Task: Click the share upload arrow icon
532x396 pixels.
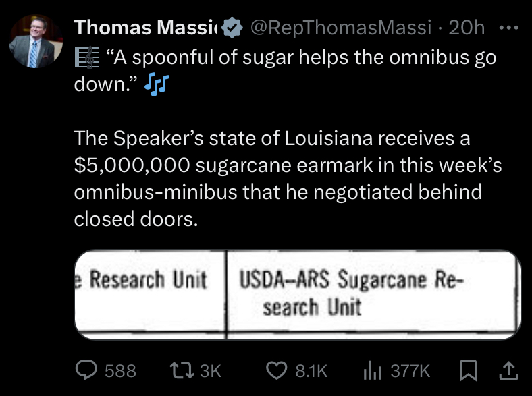Action: (508, 370)
